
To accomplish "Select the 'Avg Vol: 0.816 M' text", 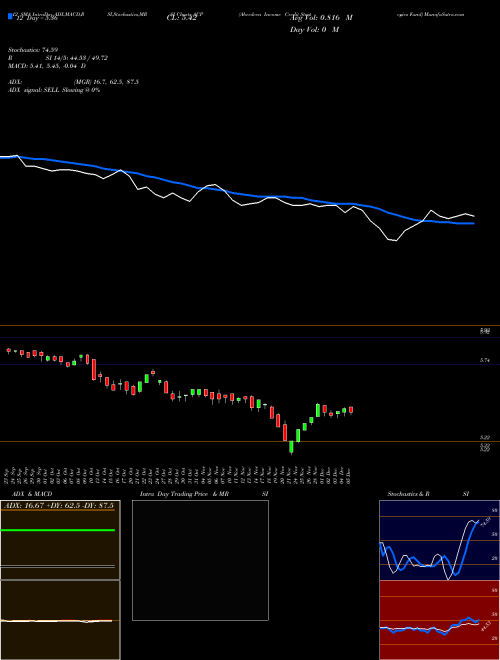I will point(321,18).
